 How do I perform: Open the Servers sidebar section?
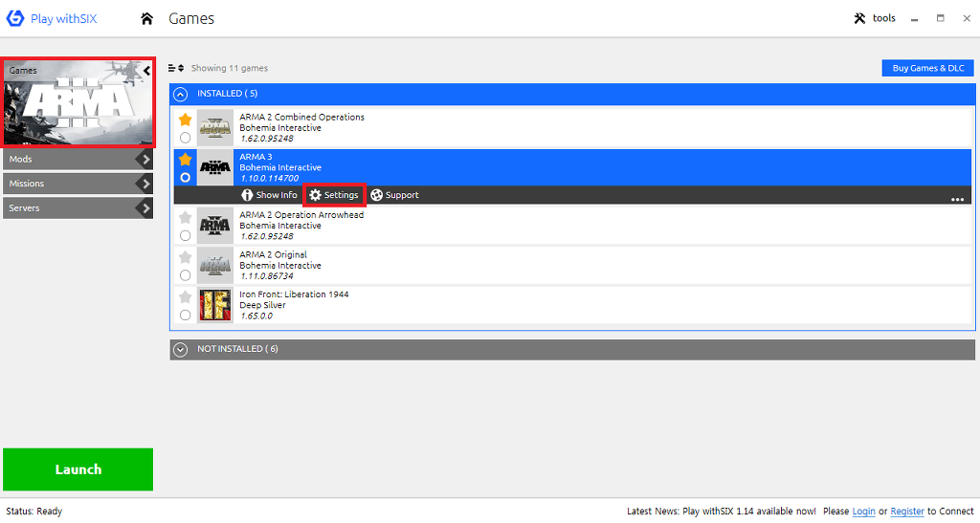[78, 207]
